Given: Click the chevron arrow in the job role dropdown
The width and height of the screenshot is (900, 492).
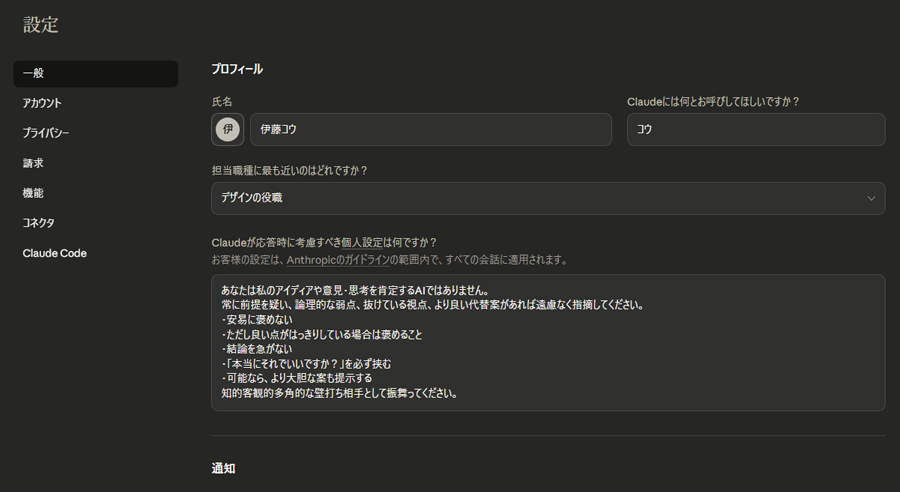Looking at the screenshot, I should pyautogui.click(x=870, y=198).
